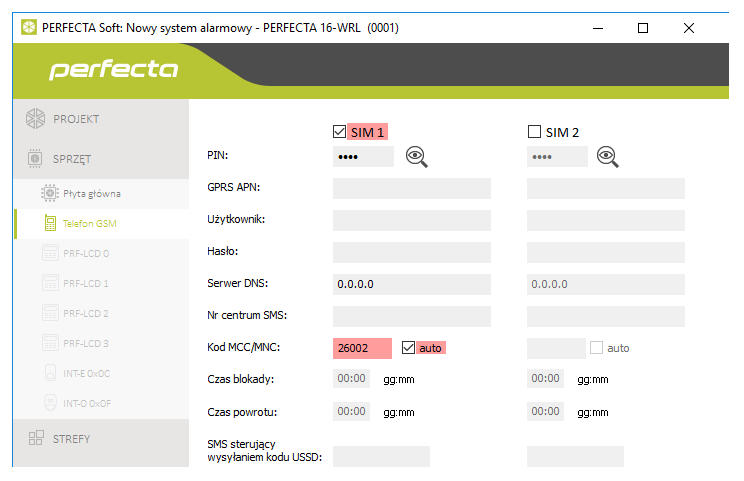The image size is (744, 481).
Task: Click the Płyta główna board icon
Action: (x=50, y=194)
